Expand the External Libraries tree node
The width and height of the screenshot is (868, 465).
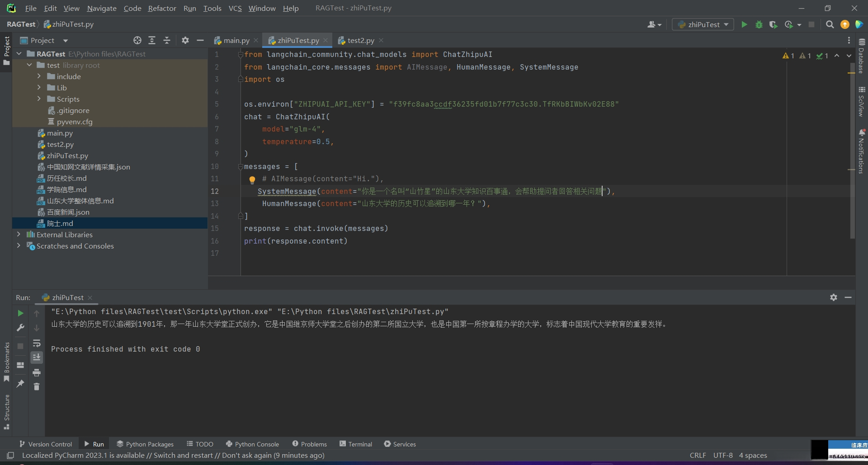(x=19, y=235)
